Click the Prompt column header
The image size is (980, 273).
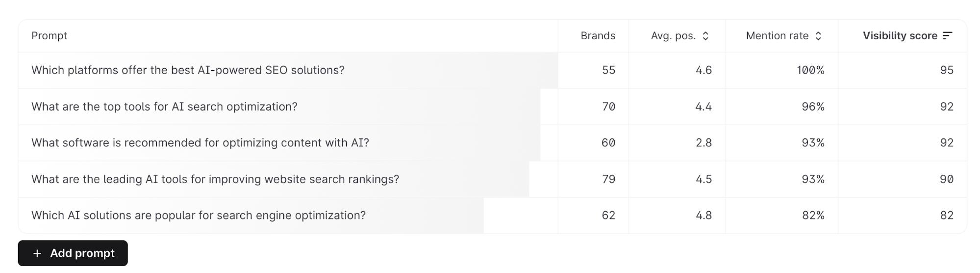click(x=49, y=36)
